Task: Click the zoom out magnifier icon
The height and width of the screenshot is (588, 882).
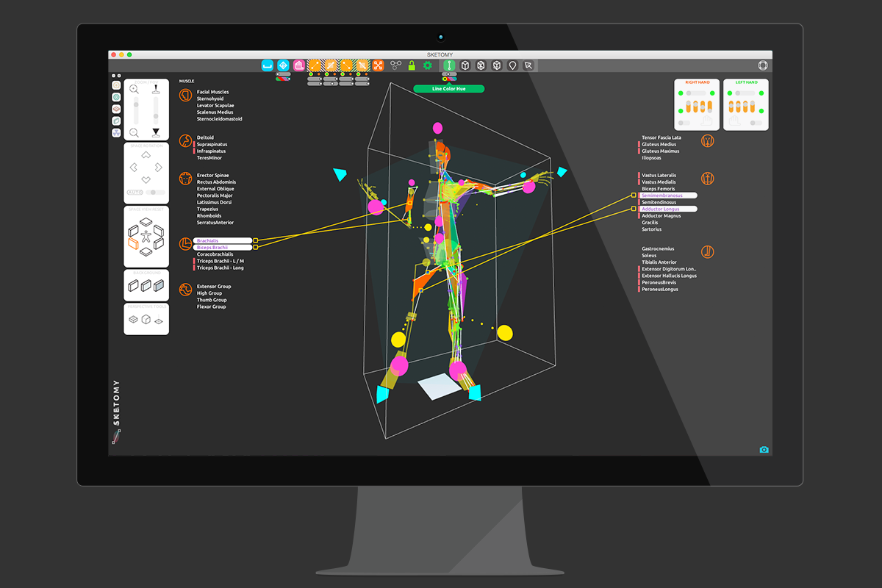Action: pos(134,132)
